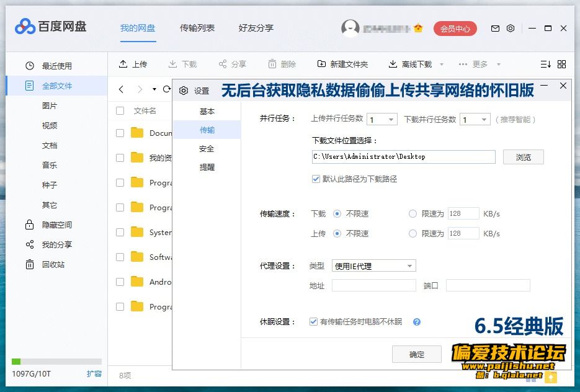Image resolution: width=580 pixels, height=392 pixels.
Task: Open upload parallel tasks dropdown
Action: (x=381, y=120)
